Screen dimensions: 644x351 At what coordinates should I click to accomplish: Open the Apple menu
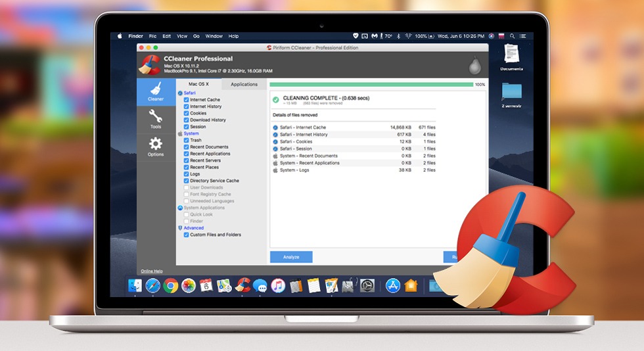point(120,36)
